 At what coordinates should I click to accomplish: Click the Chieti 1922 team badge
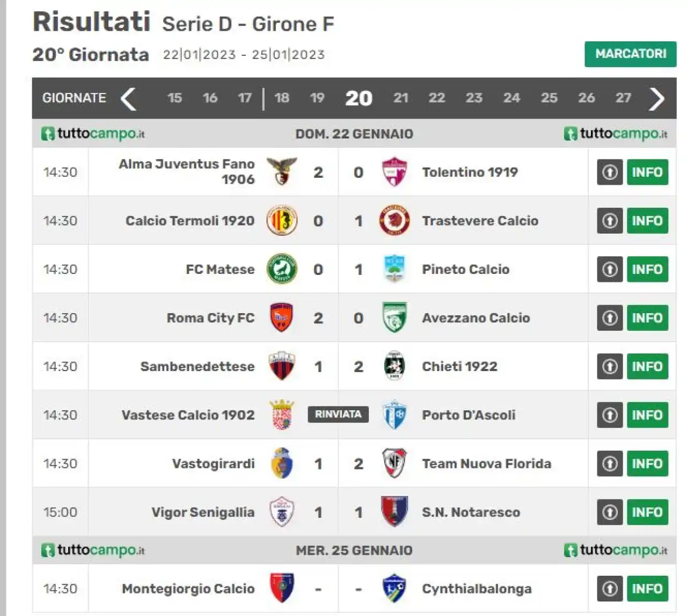(394, 366)
